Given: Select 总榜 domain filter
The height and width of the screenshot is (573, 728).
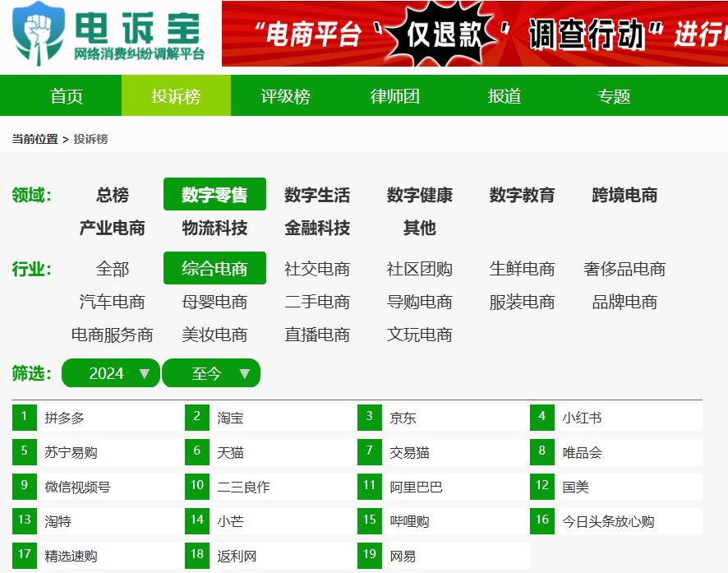Looking at the screenshot, I should pyautogui.click(x=113, y=195).
